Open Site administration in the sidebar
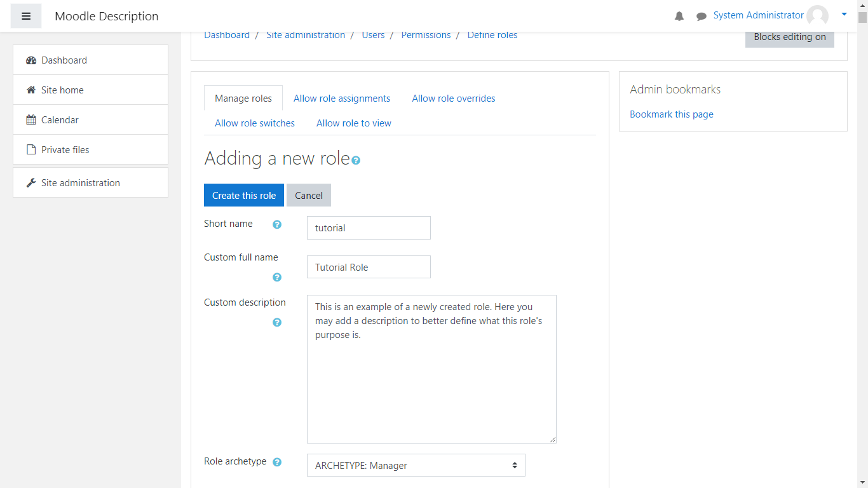 coord(81,183)
